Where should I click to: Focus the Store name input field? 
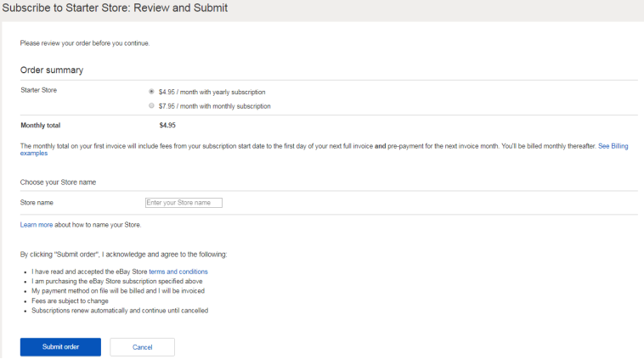(x=184, y=203)
